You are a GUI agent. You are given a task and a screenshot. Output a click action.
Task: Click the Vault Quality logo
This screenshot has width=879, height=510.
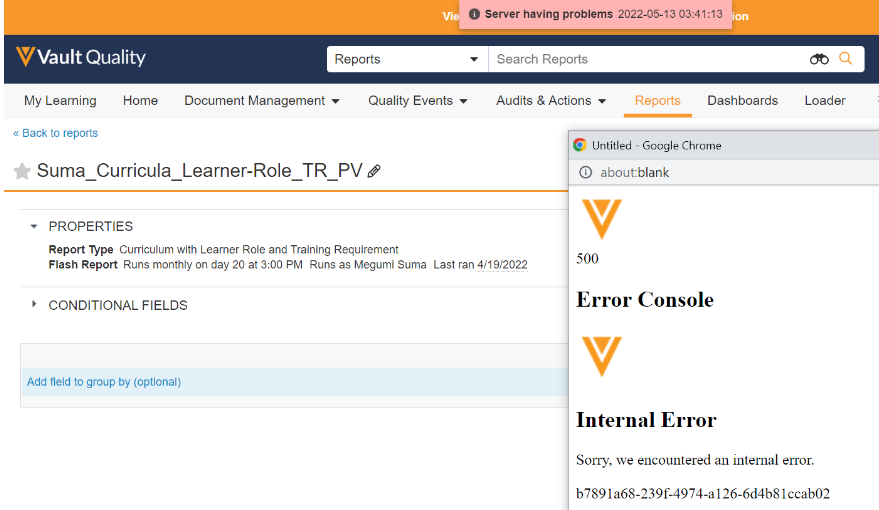pyautogui.click(x=81, y=58)
